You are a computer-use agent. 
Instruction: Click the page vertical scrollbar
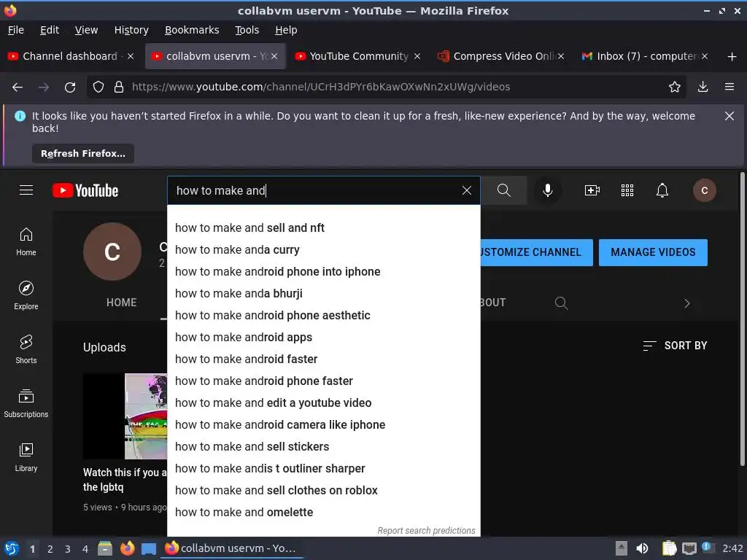pyautogui.click(x=742, y=319)
